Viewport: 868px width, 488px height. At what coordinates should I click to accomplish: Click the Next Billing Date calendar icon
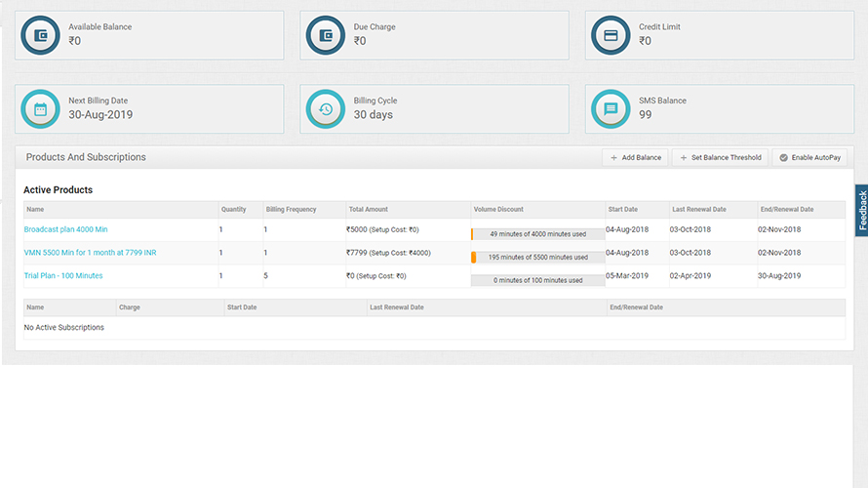pos(40,109)
